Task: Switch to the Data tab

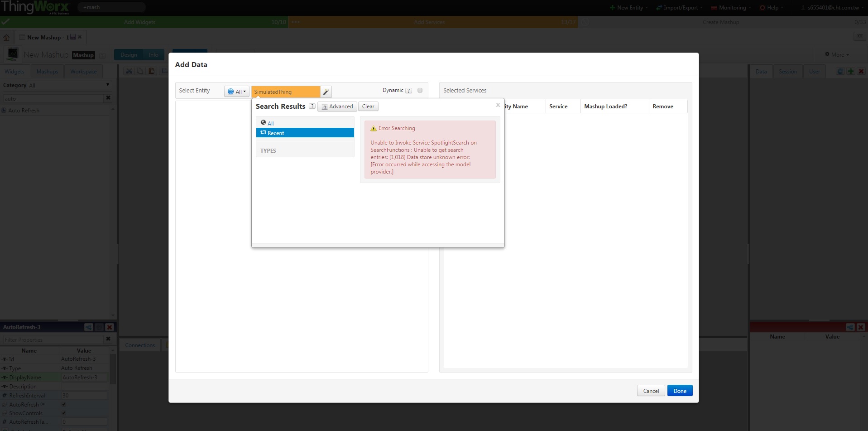Action: click(x=761, y=72)
